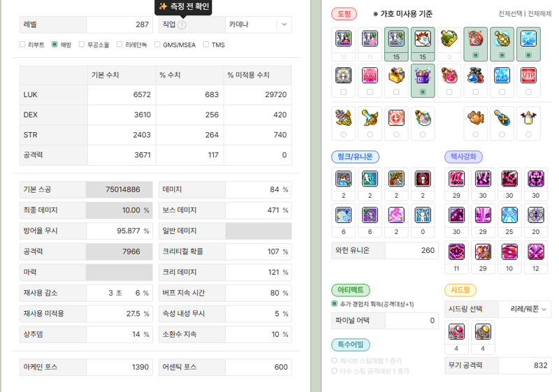Check the box under the VIP icon
This screenshot has height=392, width=559.
tap(528, 92)
